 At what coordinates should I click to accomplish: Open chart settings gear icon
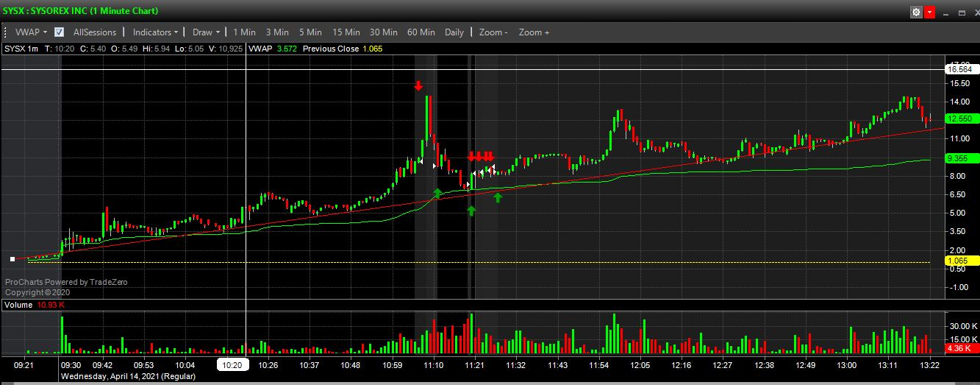(x=916, y=13)
